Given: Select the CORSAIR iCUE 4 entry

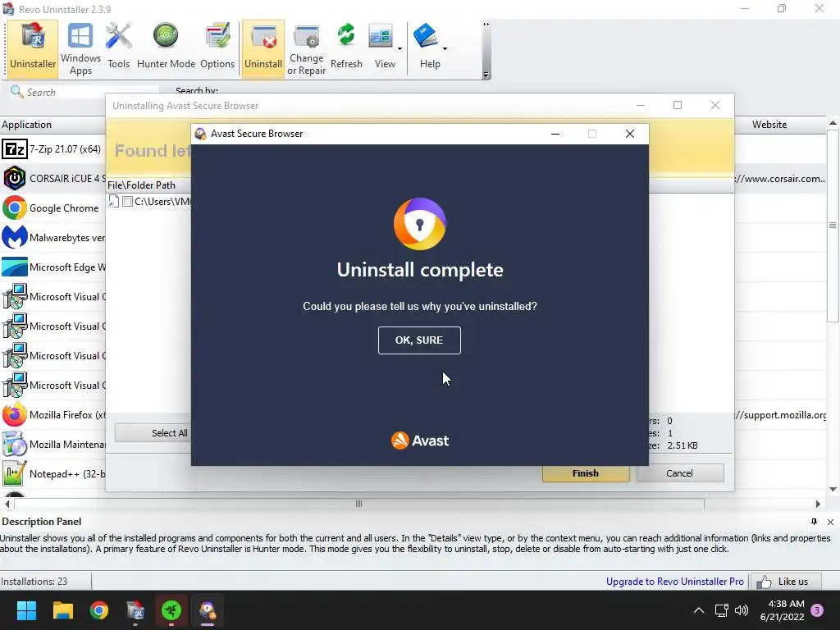Looking at the screenshot, I should [x=53, y=178].
